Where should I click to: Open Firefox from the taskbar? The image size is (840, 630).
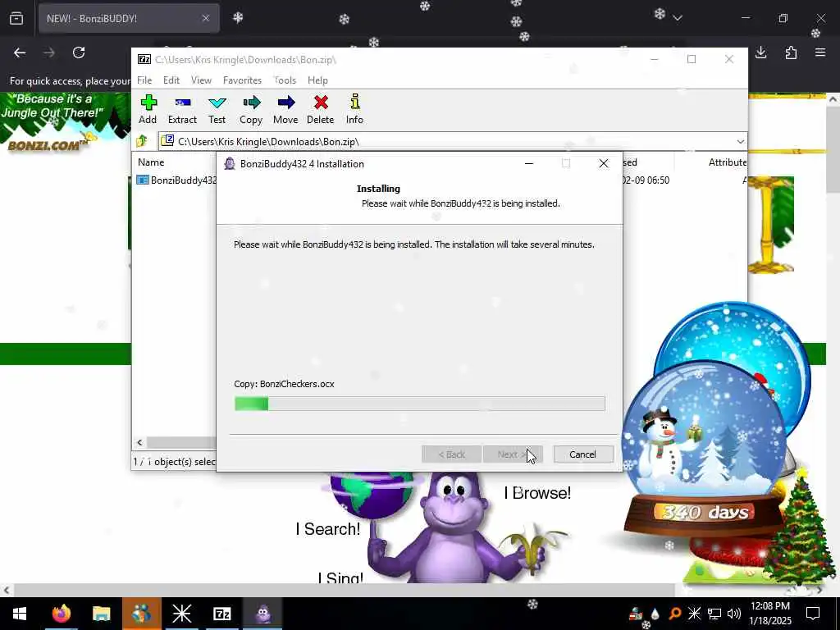click(61, 614)
